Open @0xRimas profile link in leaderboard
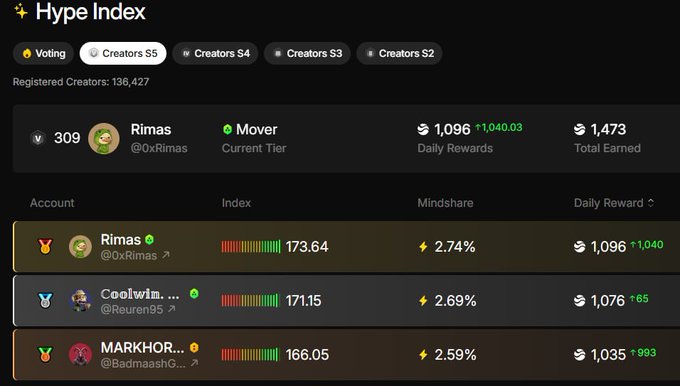Viewport: 680px width, 386px height. click(x=129, y=255)
